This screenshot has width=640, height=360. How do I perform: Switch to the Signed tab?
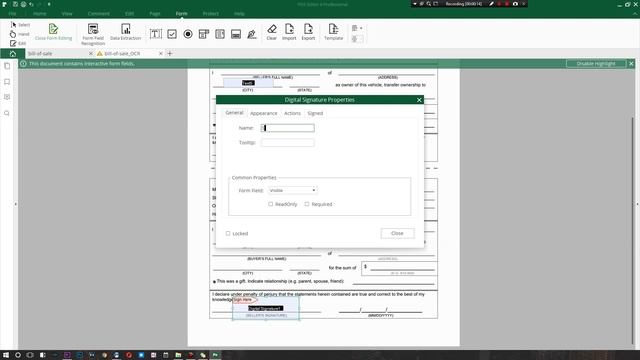click(315, 113)
